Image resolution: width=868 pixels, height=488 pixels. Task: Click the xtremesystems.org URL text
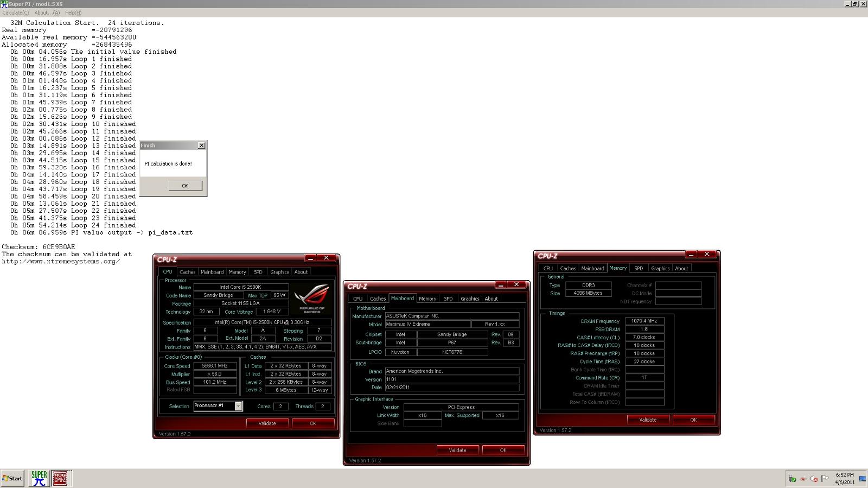[61, 262]
